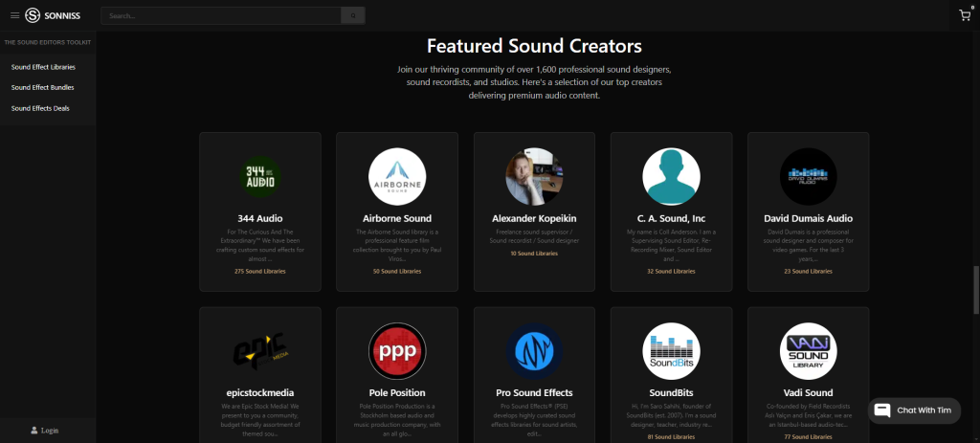Click the David Dumais Audio logo
This screenshot has width=980, height=443.
(x=808, y=177)
